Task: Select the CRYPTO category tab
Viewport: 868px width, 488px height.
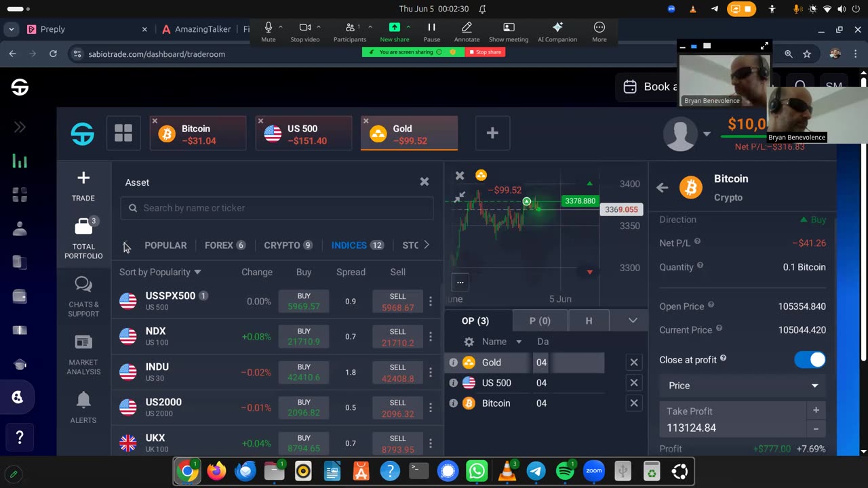Action: (288, 245)
